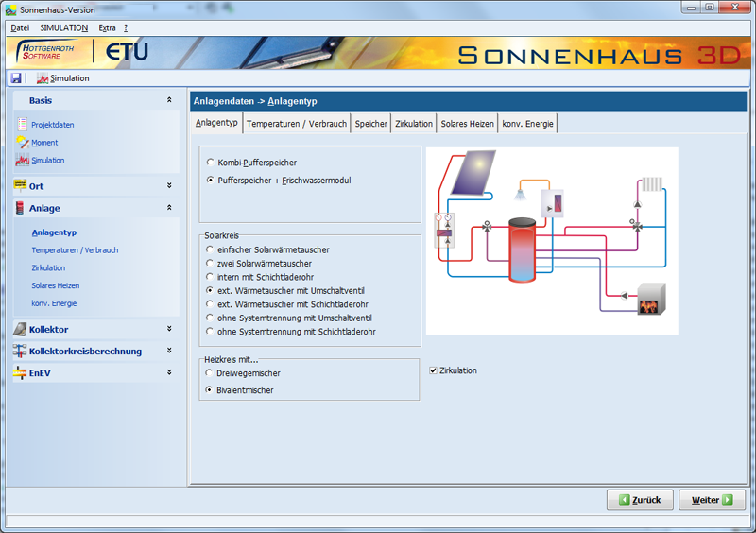This screenshot has height=533, width=756.
Task: Toggle the Zirkulation checkbox
Action: point(433,370)
